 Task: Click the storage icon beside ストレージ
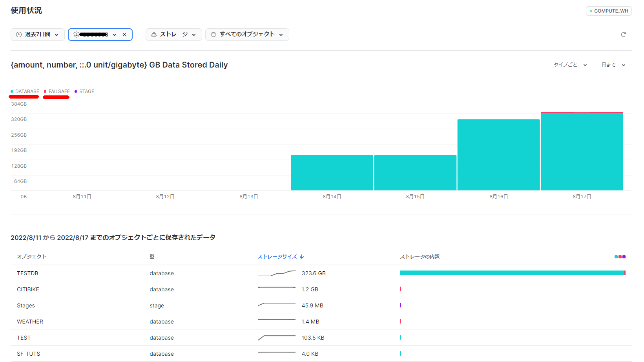pos(154,35)
